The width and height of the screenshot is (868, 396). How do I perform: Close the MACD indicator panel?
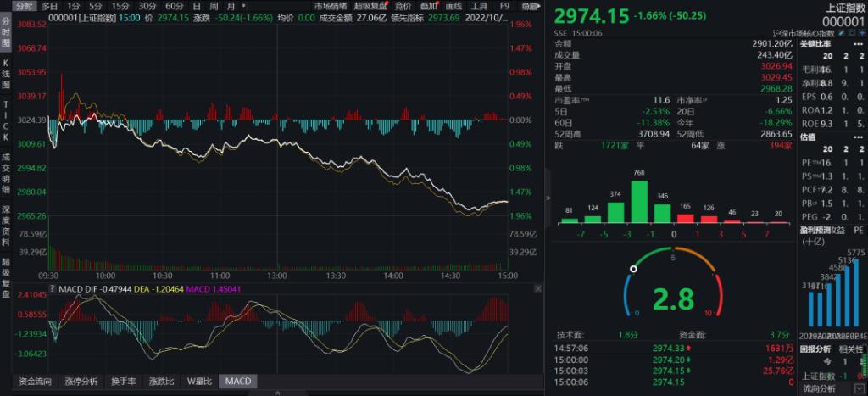(538, 290)
